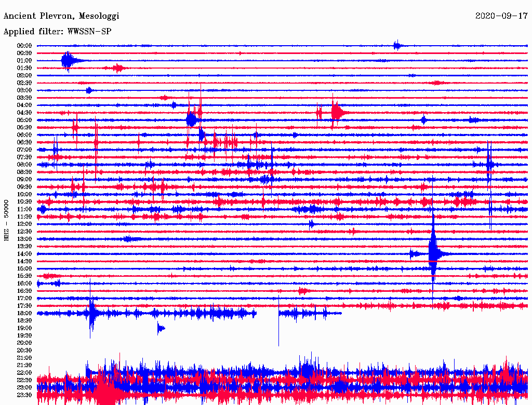Click the 10:00 time label
Viewport: 532px width, 405px height.
(24, 194)
